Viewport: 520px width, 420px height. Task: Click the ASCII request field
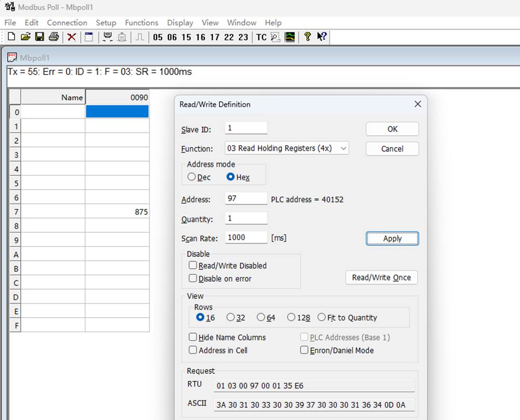[315, 405]
